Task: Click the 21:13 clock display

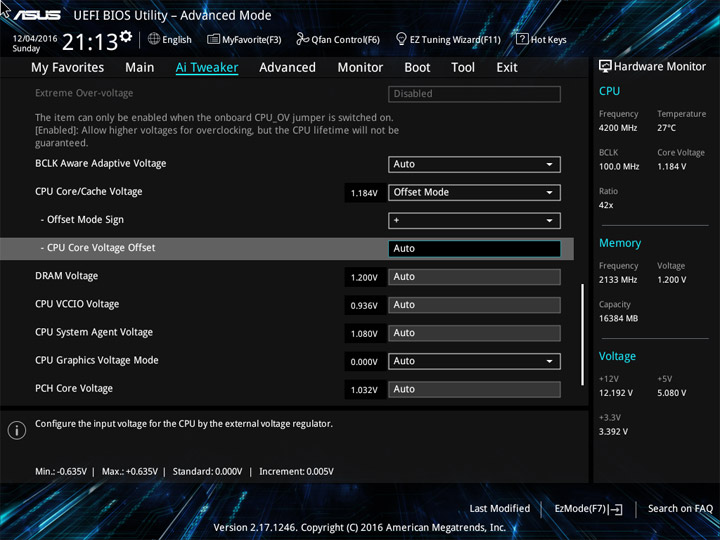Action: click(x=90, y=42)
